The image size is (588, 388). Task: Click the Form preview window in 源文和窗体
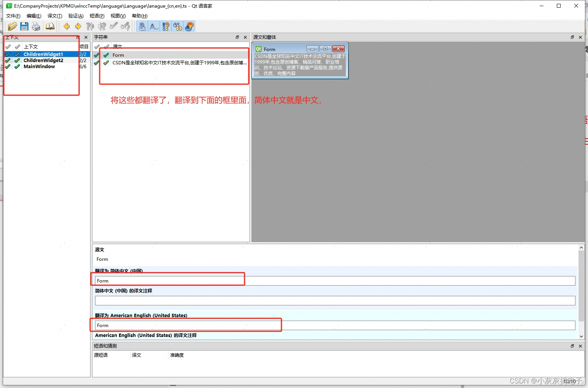click(x=300, y=61)
